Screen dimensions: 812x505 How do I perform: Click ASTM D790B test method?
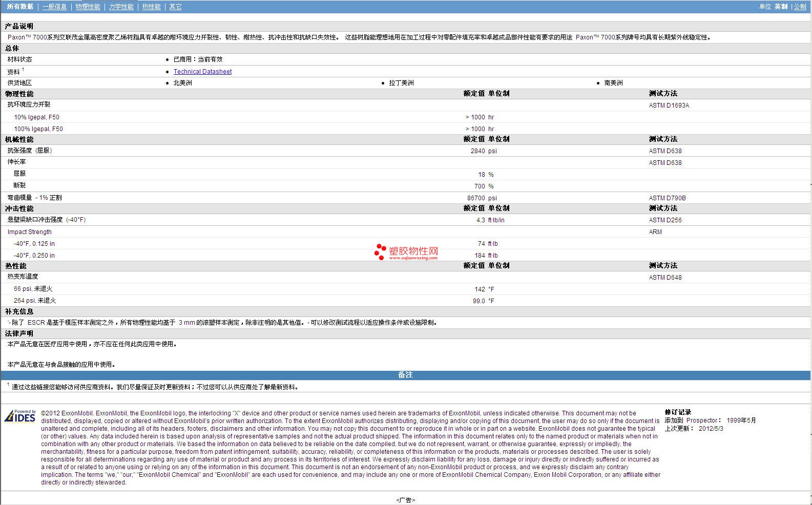click(x=667, y=198)
